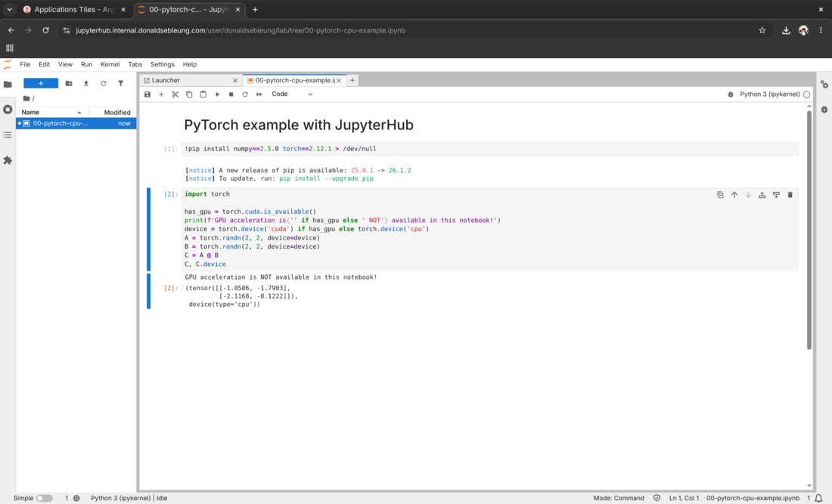Viewport: 832px width, 504px height.
Task: Save the notebook with the disk icon
Action: click(x=147, y=94)
